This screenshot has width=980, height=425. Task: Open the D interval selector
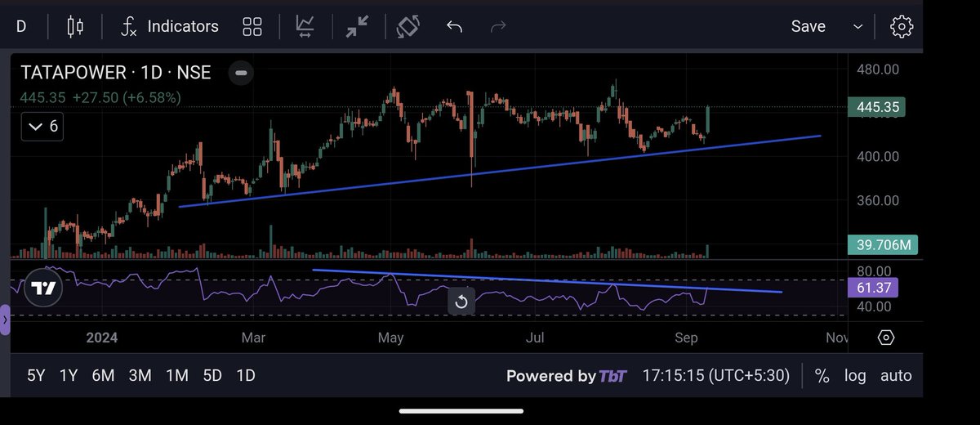[21, 26]
